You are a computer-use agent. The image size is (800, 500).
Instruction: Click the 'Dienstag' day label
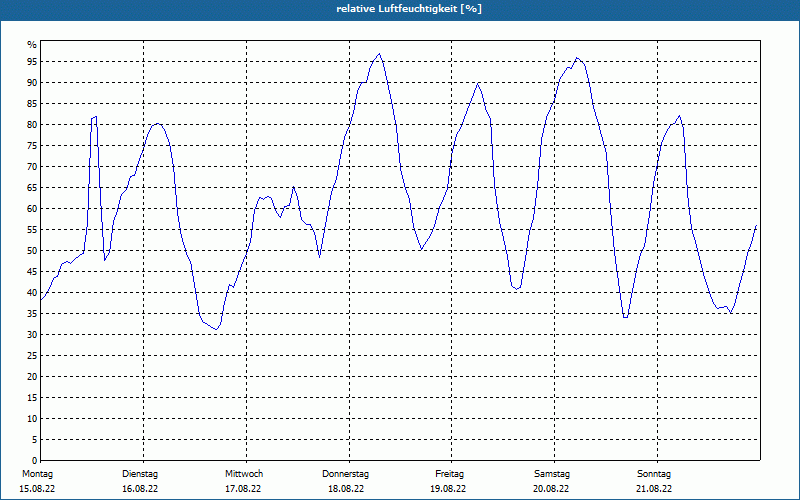(x=140, y=474)
